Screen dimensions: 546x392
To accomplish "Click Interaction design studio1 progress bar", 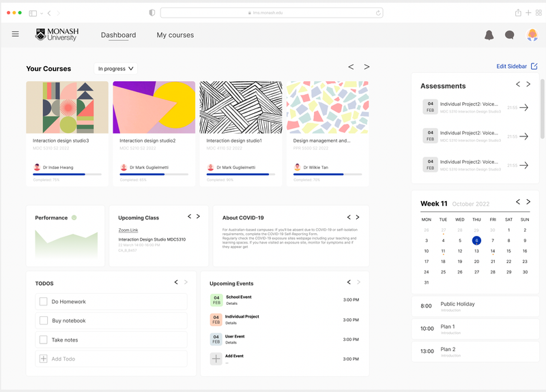I will pyautogui.click(x=241, y=175).
